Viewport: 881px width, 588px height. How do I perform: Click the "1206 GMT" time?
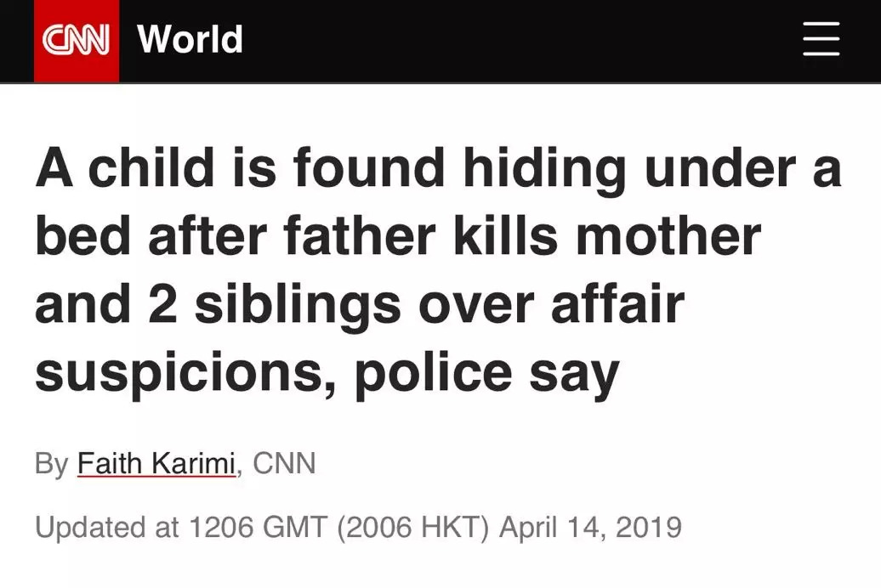pos(257,527)
